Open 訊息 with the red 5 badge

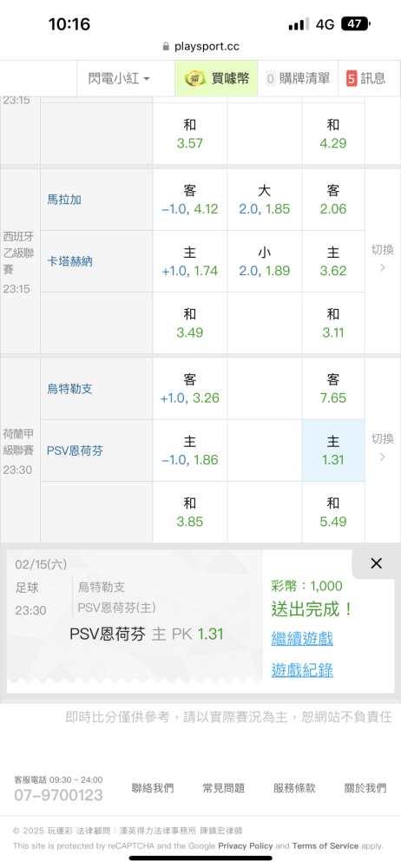coord(365,79)
